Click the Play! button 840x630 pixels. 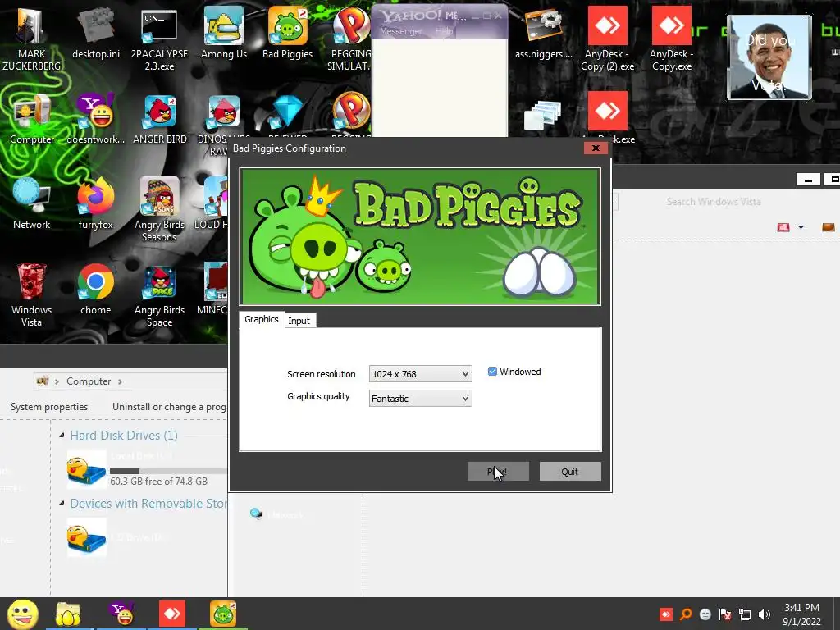[498, 472]
